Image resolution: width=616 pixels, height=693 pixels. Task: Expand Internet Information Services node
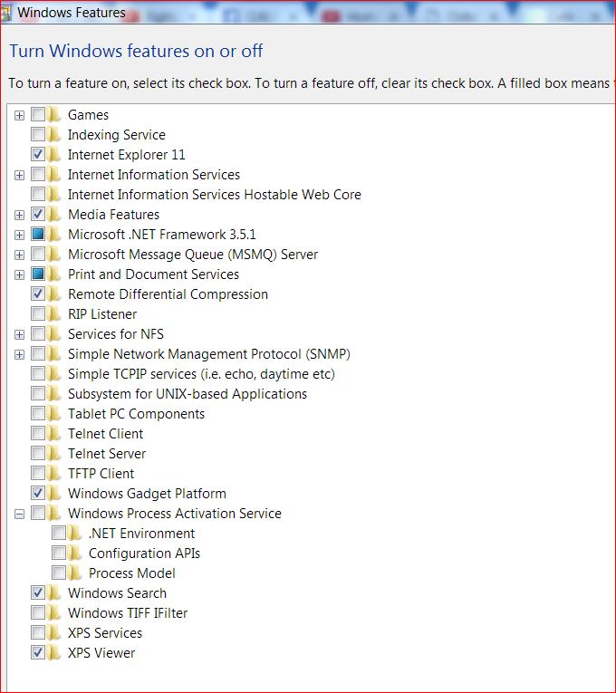point(19,175)
